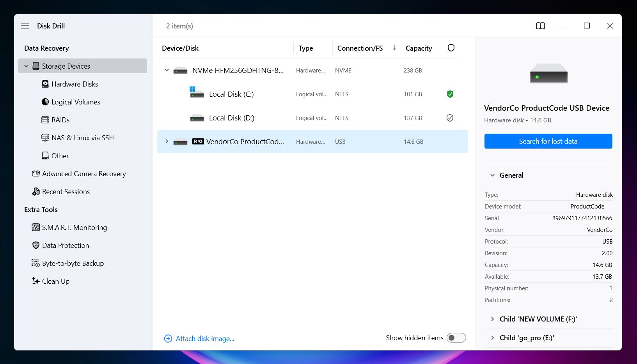Click serial number 8969791177412138566
This screenshot has height=364, width=637.
point(582,218)
